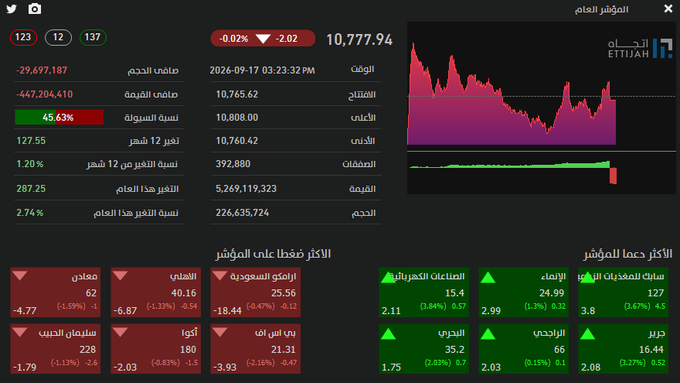Image resolution: width=680 pixels, height=383 pixels.
Task: Click the صافى الحجم label
Action: coord(153,70)
